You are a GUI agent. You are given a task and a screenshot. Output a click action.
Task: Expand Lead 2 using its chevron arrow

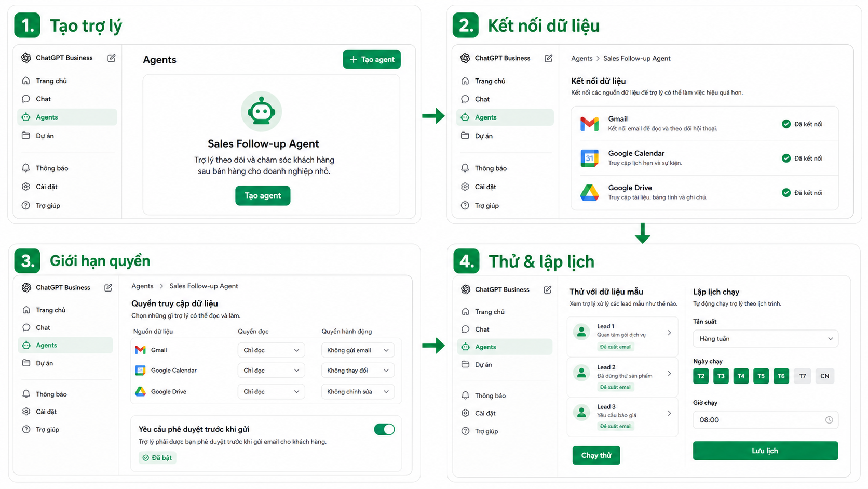pyautogui.click(x=669, y=373)
